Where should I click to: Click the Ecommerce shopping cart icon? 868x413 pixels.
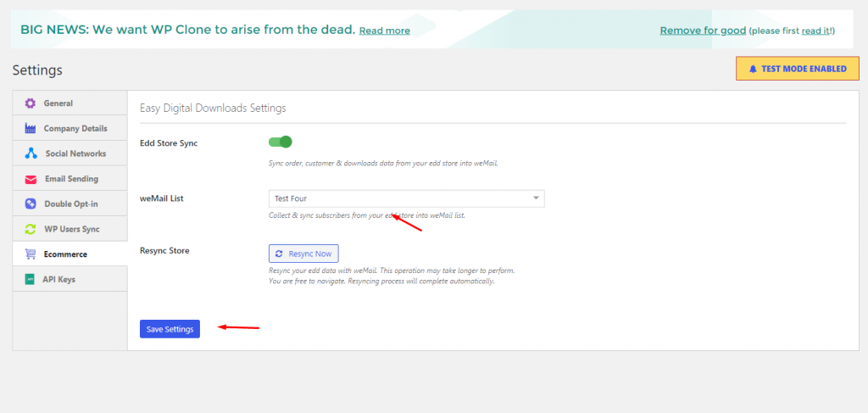pyautogui.click(x=31, y=254)
